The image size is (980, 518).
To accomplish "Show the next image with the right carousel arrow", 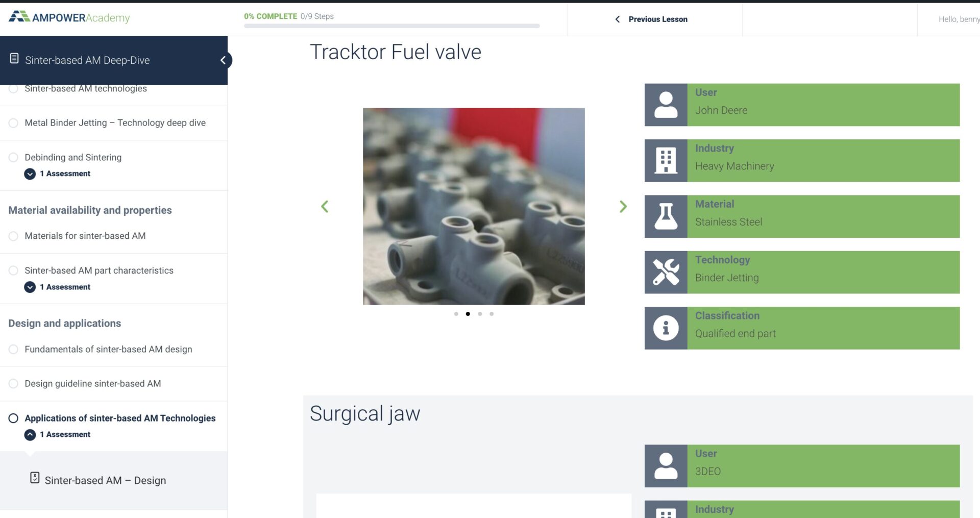I will [623, 206].
